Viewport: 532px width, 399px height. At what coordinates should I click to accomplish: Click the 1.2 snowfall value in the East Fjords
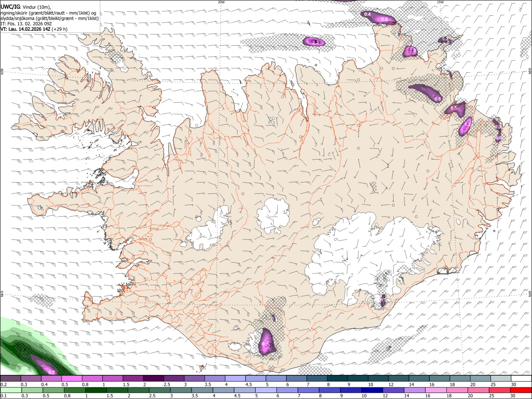[467, 124]
